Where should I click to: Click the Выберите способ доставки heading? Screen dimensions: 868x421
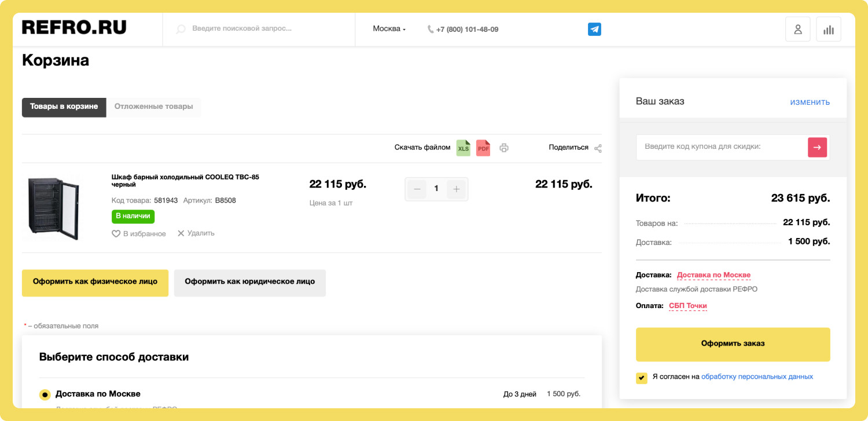(x=114, y=357)
